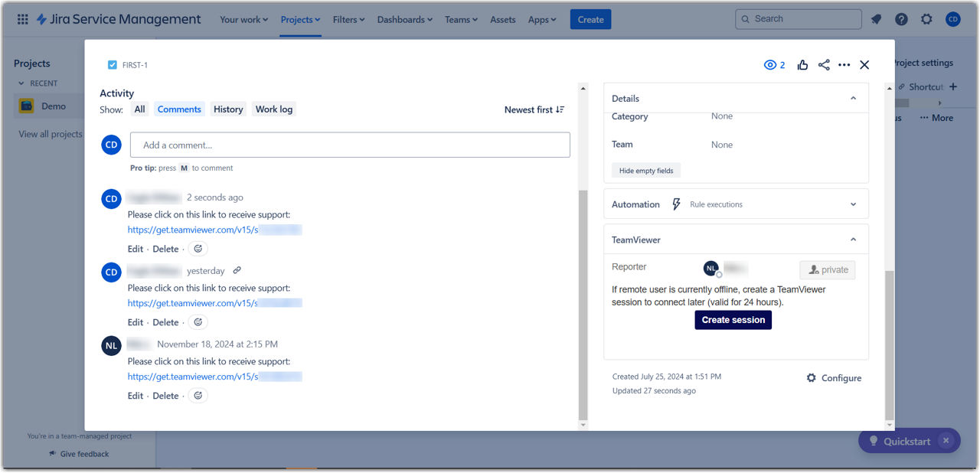980x473 pixels.
Task: Click the thumbs-up vote icon
Action: coord(802,65)
